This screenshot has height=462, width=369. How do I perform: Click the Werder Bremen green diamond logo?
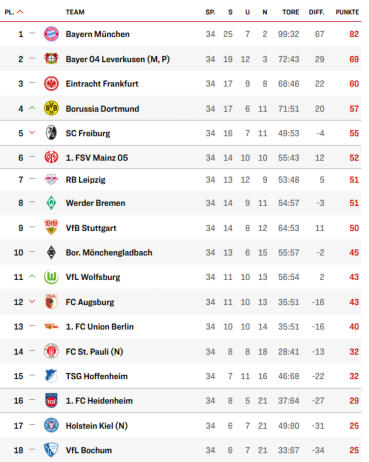(x=51, y=203)
